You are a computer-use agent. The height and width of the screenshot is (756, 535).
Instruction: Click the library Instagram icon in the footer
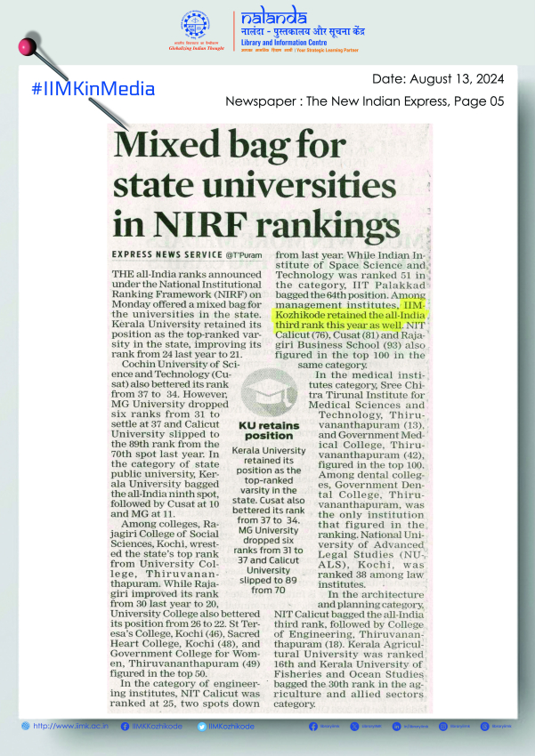pyautogui.click(x=442, y=726)
